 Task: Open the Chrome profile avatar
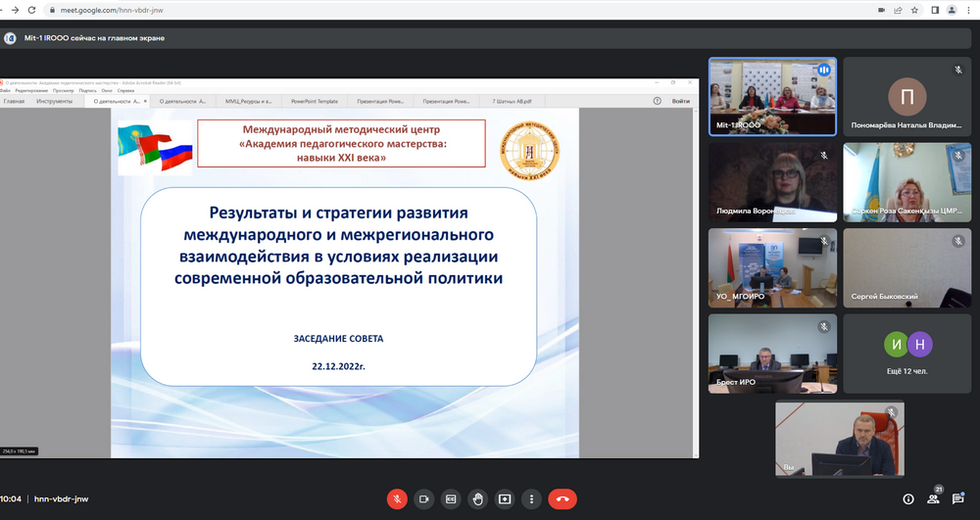952,10
